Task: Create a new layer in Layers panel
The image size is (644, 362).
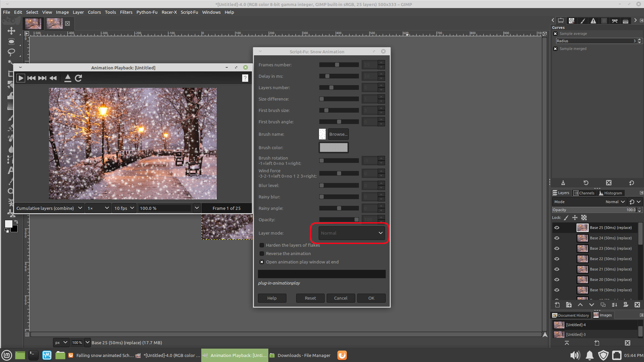Action: (557, 305)
